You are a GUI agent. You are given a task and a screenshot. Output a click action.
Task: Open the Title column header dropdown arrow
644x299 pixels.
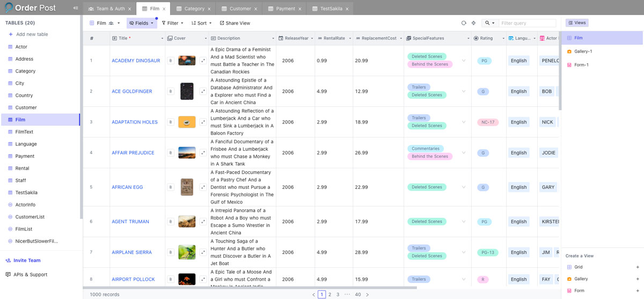(x=162, y=39)
